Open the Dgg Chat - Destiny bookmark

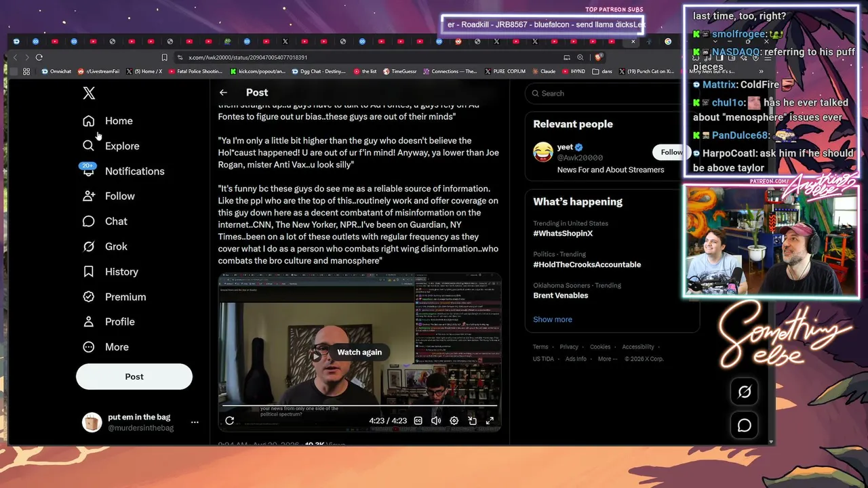(319, 71)
